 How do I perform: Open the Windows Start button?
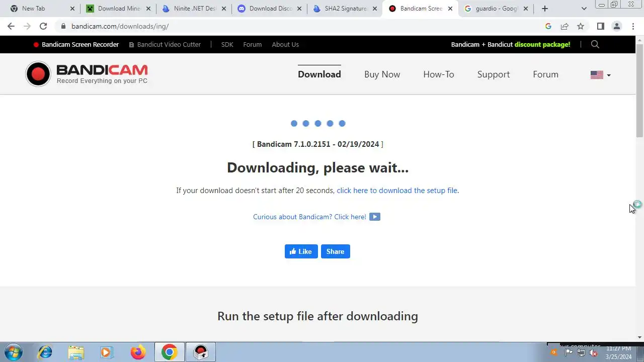tap(14, 352)
